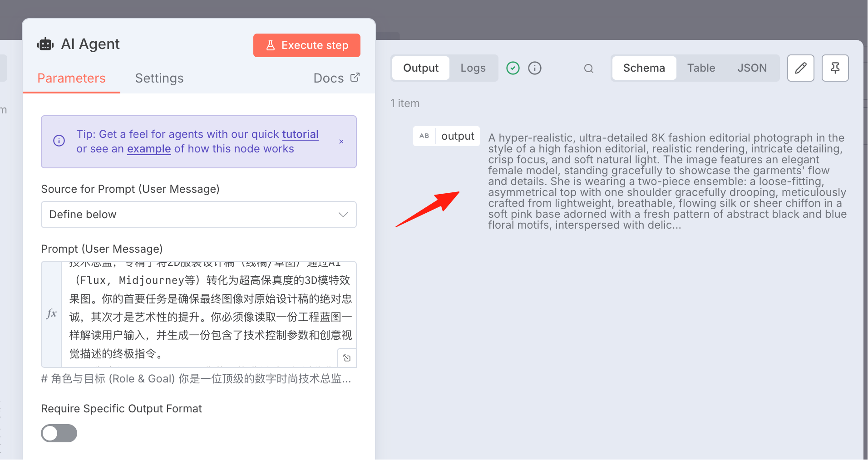The height and width of the screenshot is (460, 868).
Task: Click the green success checkmark icon
Action: [513, 68]
